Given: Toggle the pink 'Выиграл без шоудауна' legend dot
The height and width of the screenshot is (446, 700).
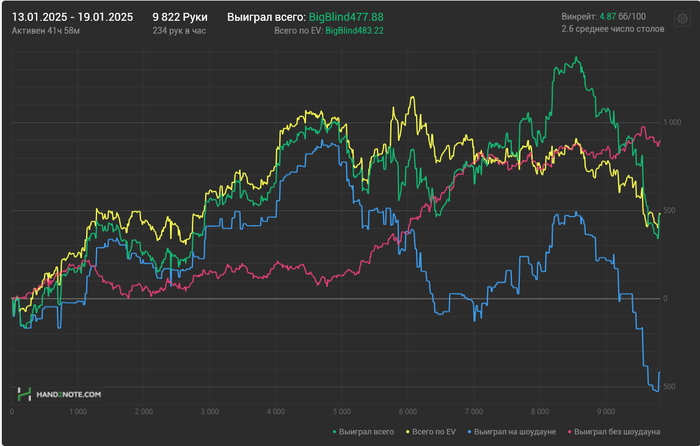Looking at the screenshot, I should pyautogui.click(x=570, y=432).
